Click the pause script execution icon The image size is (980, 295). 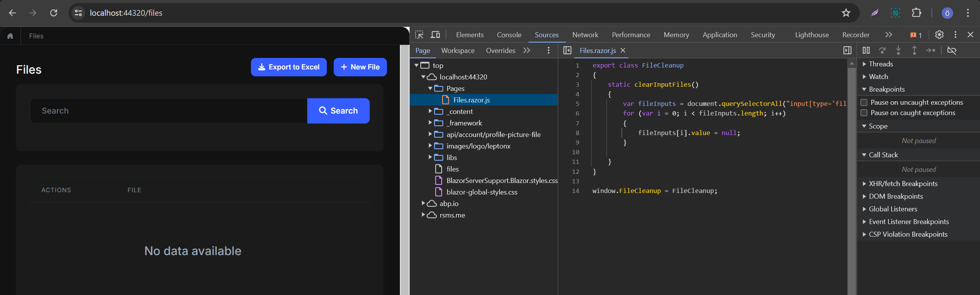(x=866, y=50)
